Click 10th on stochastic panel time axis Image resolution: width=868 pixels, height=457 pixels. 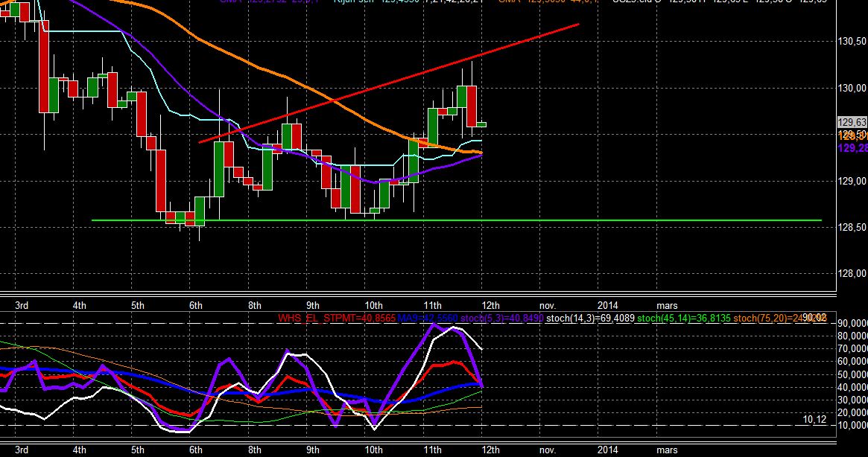pos(373,450)
